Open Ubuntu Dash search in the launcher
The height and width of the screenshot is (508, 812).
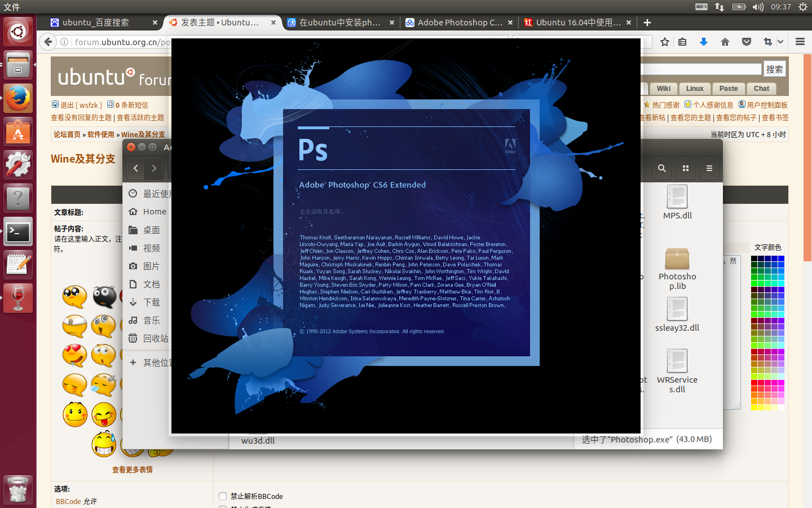18,32
